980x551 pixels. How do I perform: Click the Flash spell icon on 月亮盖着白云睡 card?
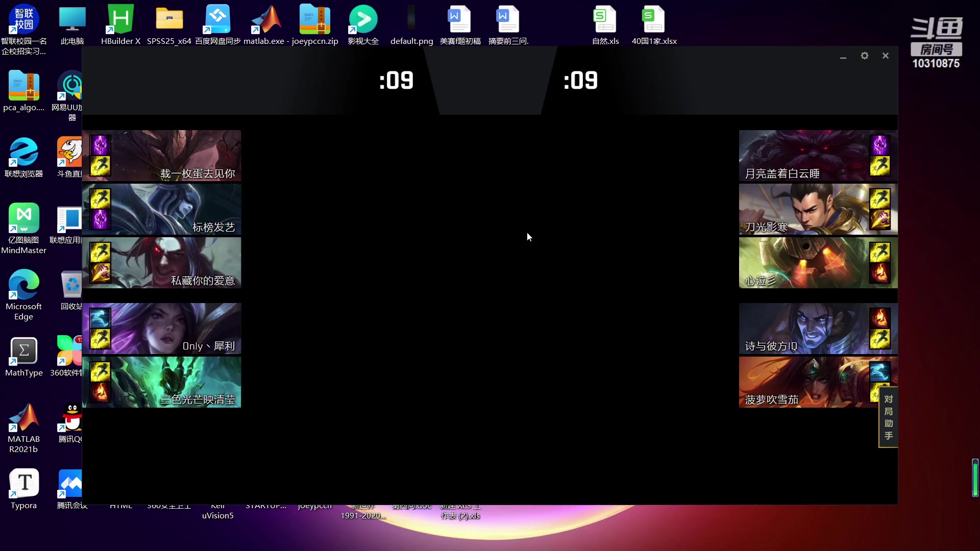880,166
